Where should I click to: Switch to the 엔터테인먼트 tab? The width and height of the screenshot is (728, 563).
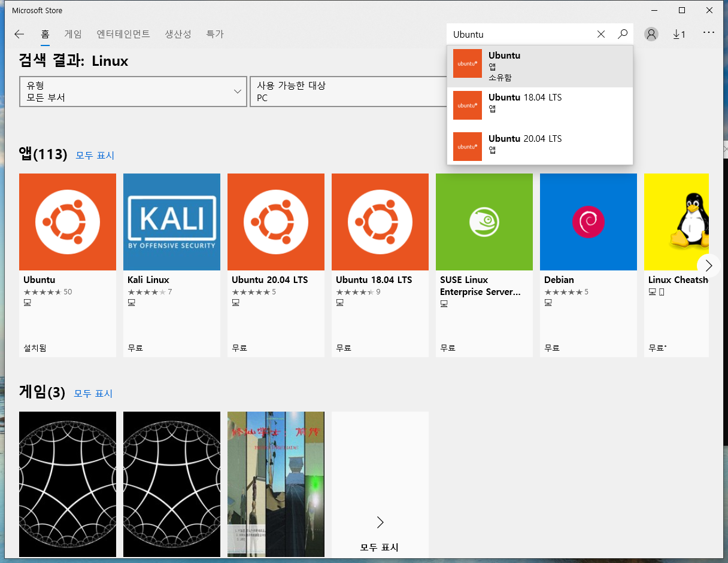point(123,34)
